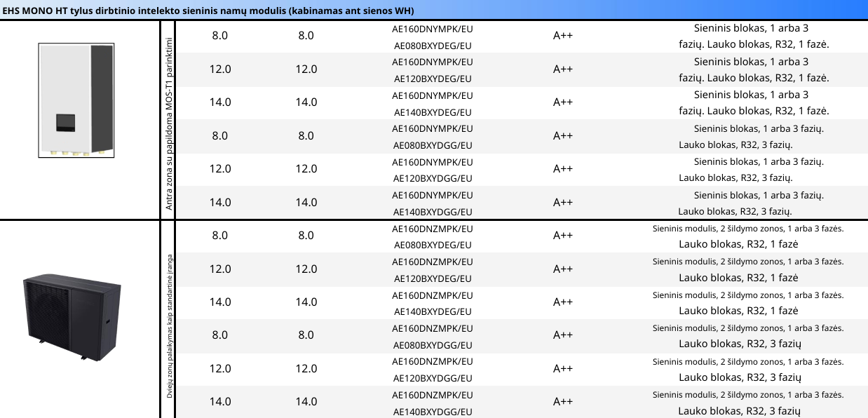Click A++ rating in AE160DNYMPK/EU AE080BXYDEG/EU row

tap(563, 36)
